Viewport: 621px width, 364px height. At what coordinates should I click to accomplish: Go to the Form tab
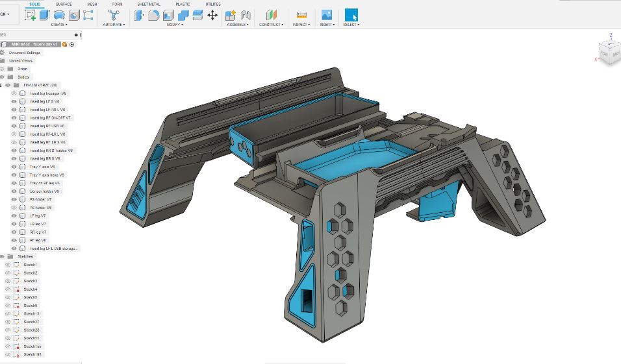coord(117,4)
